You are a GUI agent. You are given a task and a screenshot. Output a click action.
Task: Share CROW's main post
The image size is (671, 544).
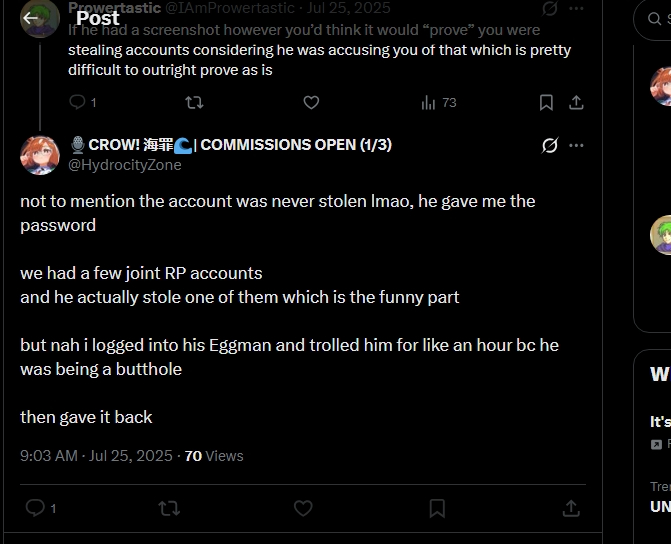click(x=571, y=508)
